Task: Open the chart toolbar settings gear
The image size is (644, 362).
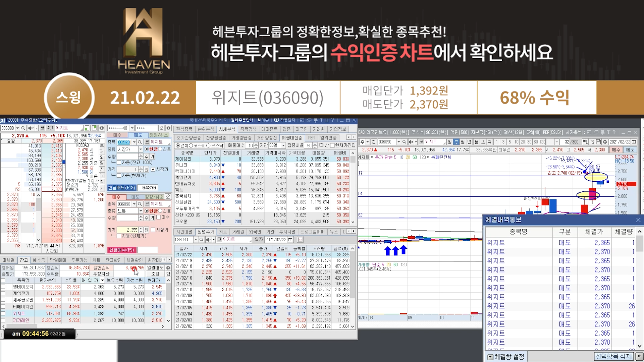Action: 605,142
